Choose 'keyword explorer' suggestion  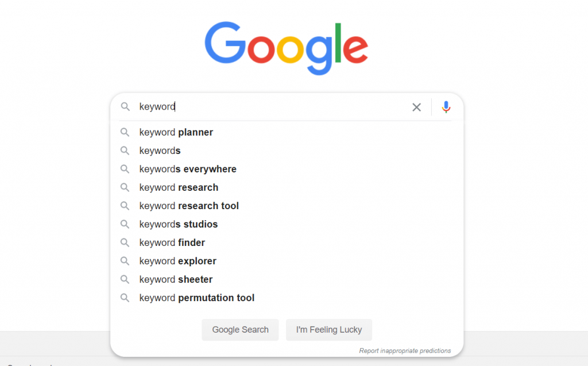(178, 261)
